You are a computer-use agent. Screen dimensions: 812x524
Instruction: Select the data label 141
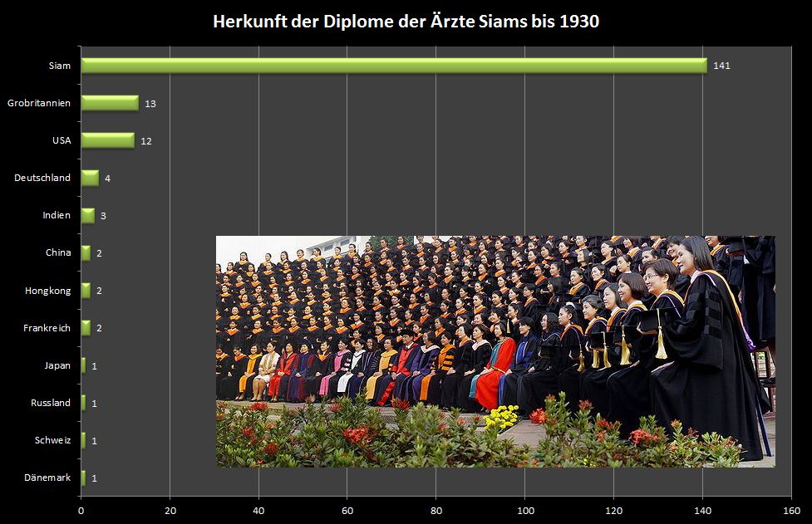click(721, 66)
